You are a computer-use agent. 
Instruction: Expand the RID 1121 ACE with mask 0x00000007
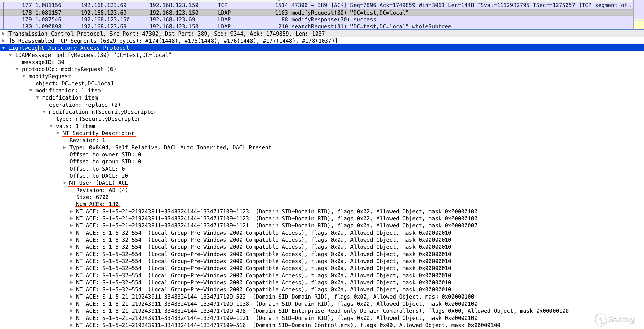72,226
